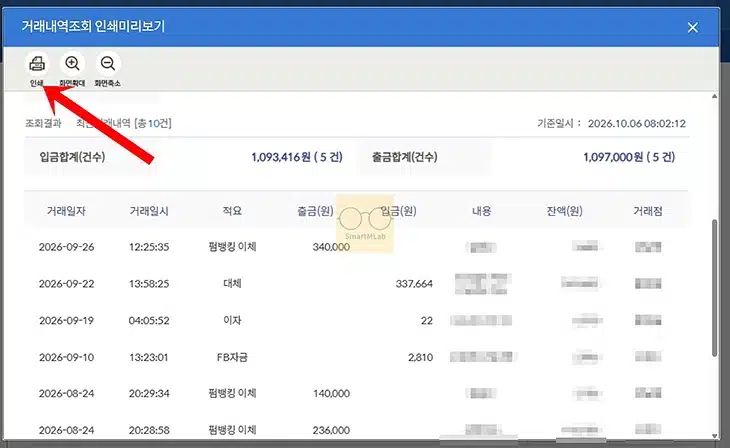Click the FB자금 description cell
Image resolution: width=730 pixels, height=448 pixels.
point(232,357)
